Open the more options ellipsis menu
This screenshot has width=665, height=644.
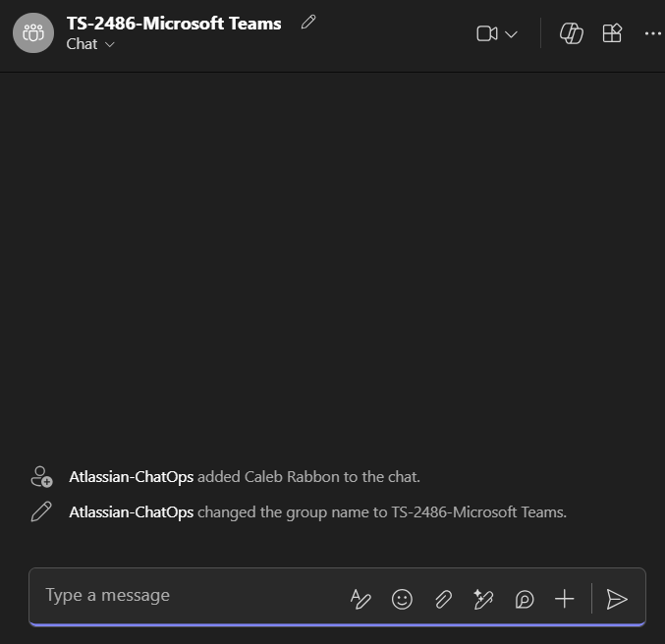(x=652, y=33)
